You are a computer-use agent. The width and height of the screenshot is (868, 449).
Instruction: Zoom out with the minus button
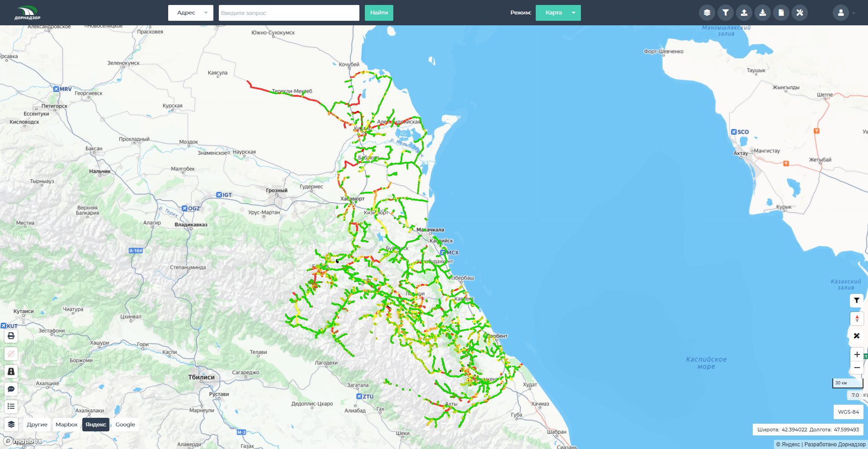click(x=857, y=368)
